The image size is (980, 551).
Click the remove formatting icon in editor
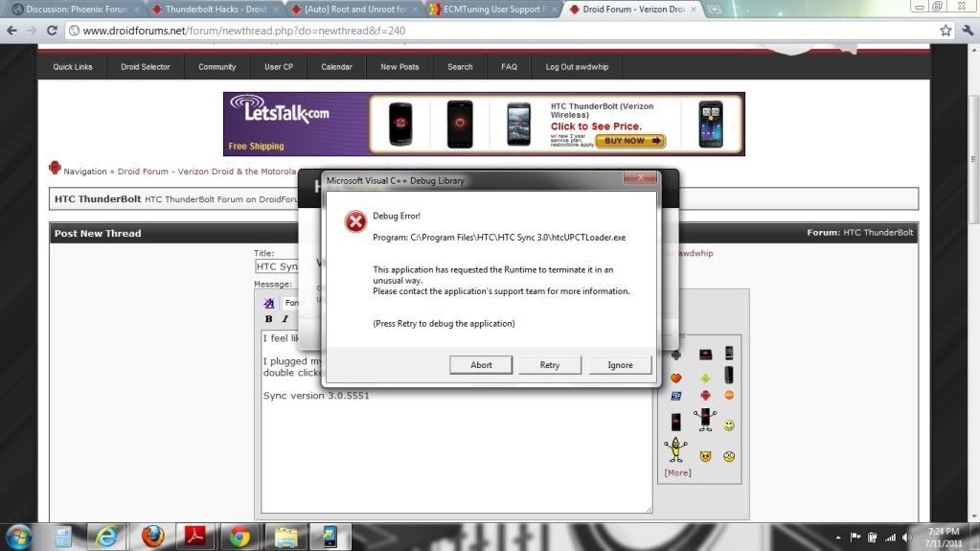(269, 304)
